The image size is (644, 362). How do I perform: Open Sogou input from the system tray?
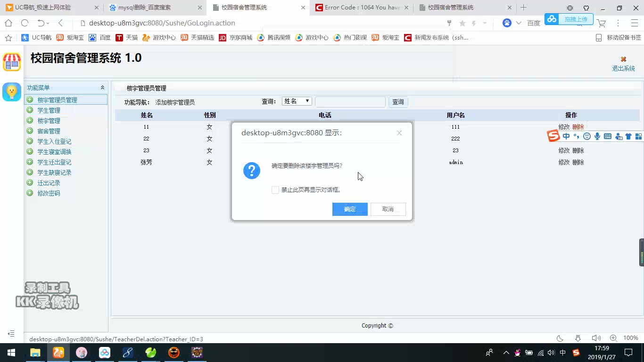pos(575,352)
